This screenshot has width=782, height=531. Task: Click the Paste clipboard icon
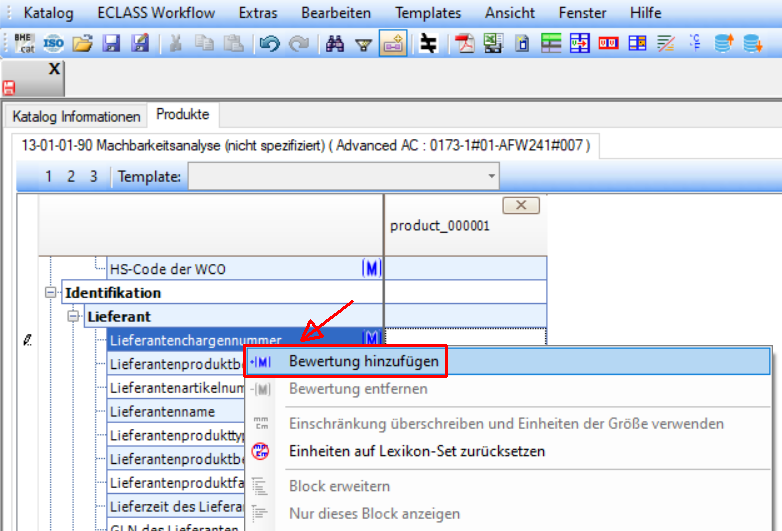pos(233,43)
